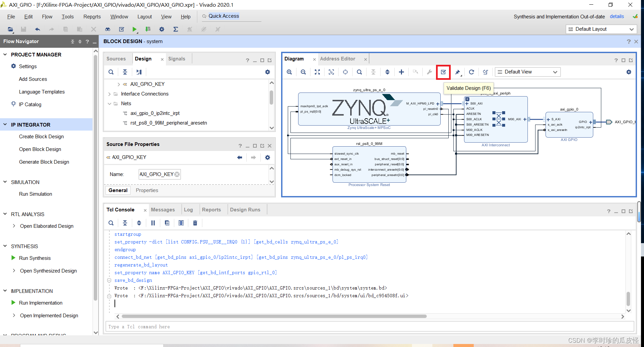This screenshot has width=644, height=347.
Task: Switch to the Signals tab
Action: point(177,59)
